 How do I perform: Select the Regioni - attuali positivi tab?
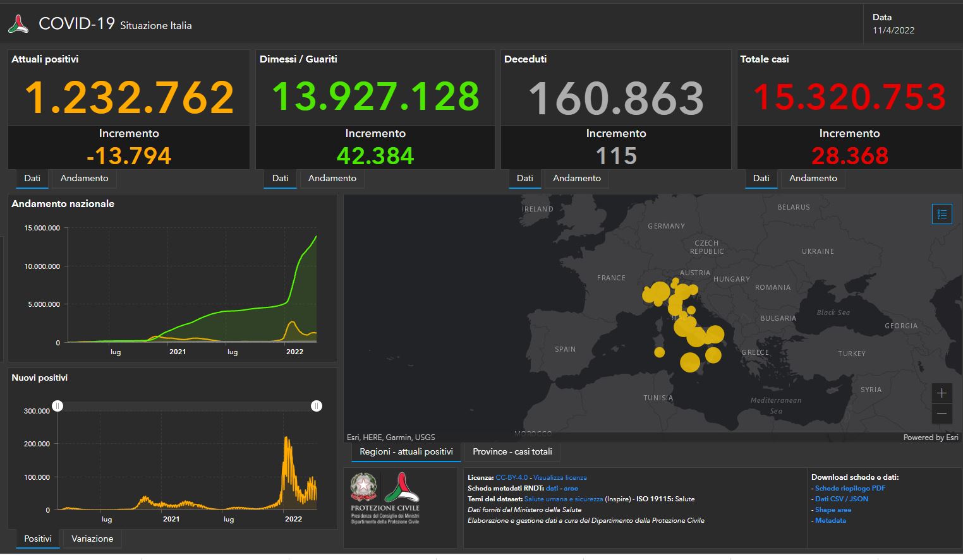pyautogui.click(x=406, y=452)
